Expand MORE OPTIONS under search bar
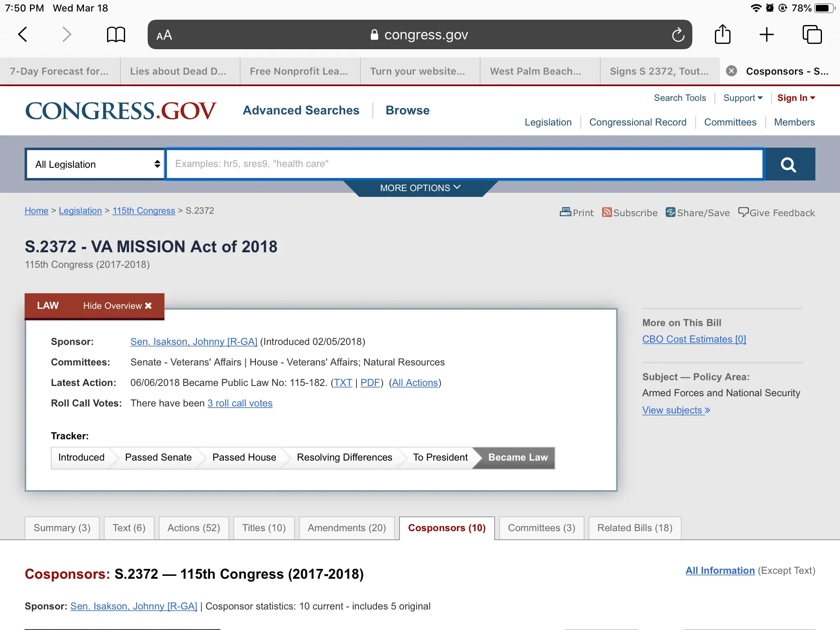The height and width of the screenshot is (630, 840). (420, 188)
